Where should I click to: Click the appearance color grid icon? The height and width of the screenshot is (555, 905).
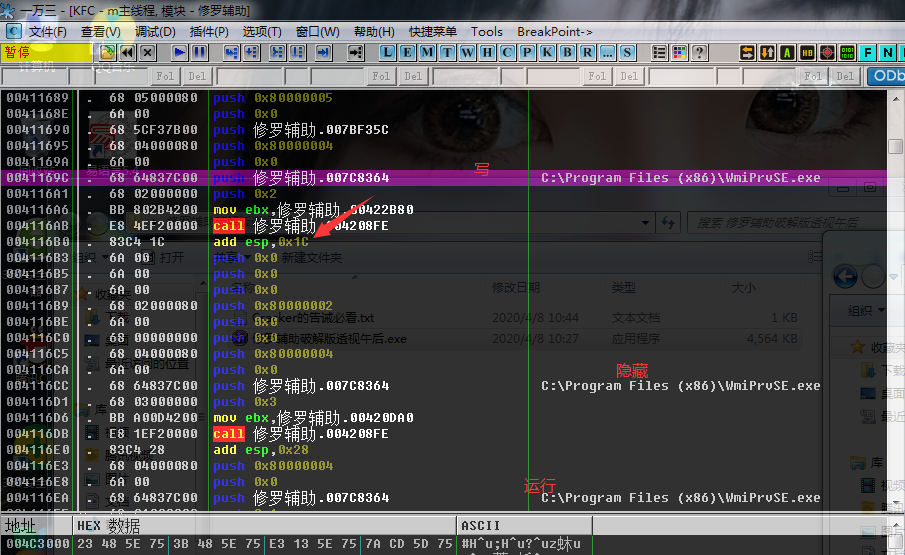(x=679, y=53)
